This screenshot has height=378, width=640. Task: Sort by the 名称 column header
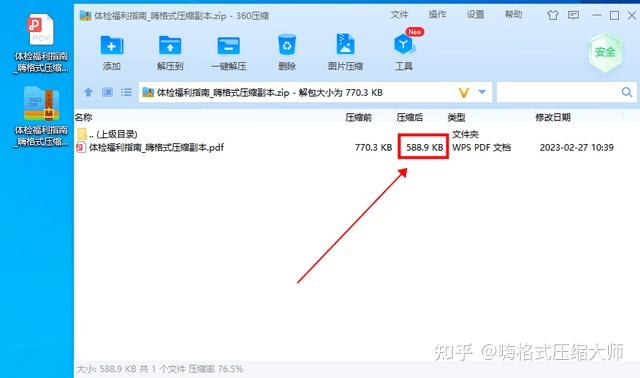[x=83, y=118]
